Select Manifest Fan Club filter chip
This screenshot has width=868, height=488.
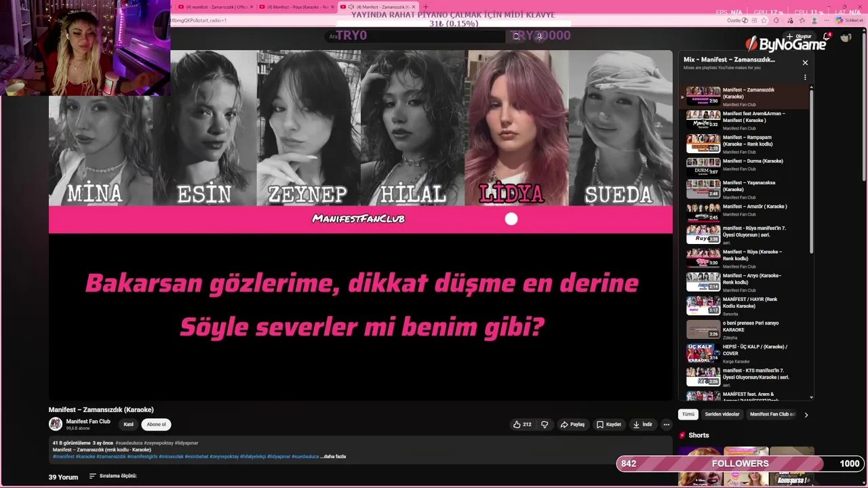772,414
